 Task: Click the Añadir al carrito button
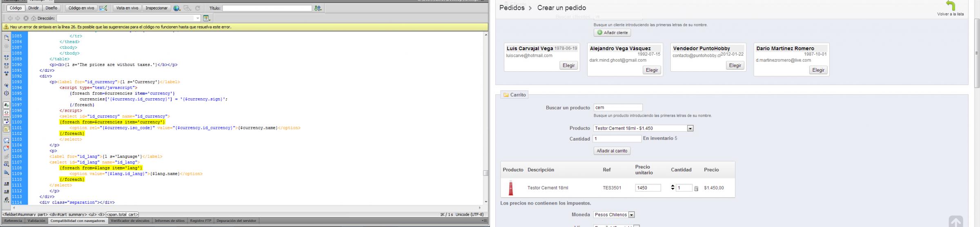612,151
